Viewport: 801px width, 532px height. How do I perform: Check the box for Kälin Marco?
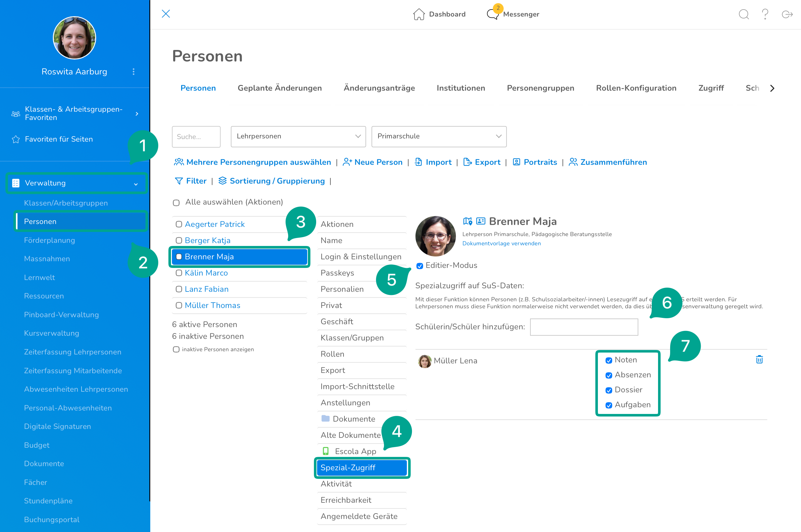pos(179,273)
